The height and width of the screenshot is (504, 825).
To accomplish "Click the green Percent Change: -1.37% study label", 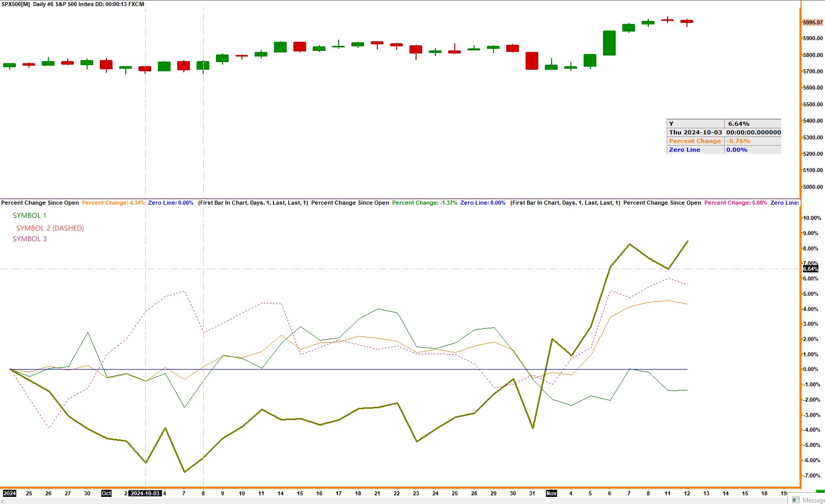I will (425, 203).
